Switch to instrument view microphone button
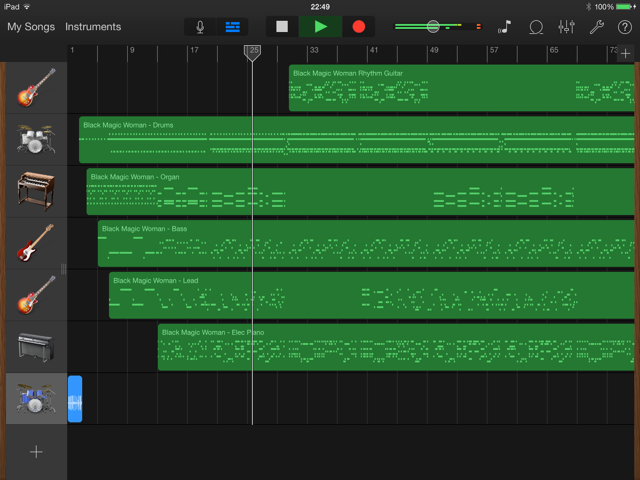This screenshot has height=480, width=640. point(200,27)
